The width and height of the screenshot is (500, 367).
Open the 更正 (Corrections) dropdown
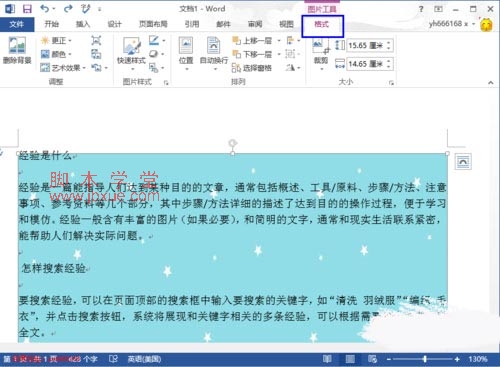click(x=56, y=41)
